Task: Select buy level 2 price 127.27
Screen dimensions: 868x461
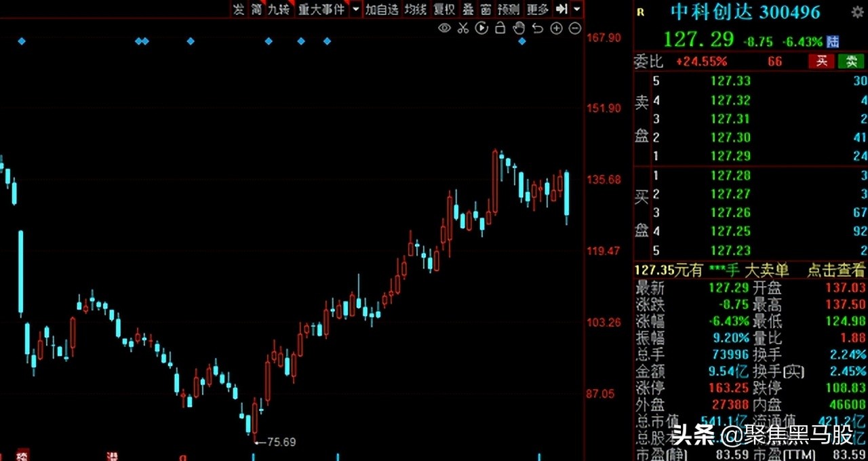Action: click(730, 194)
